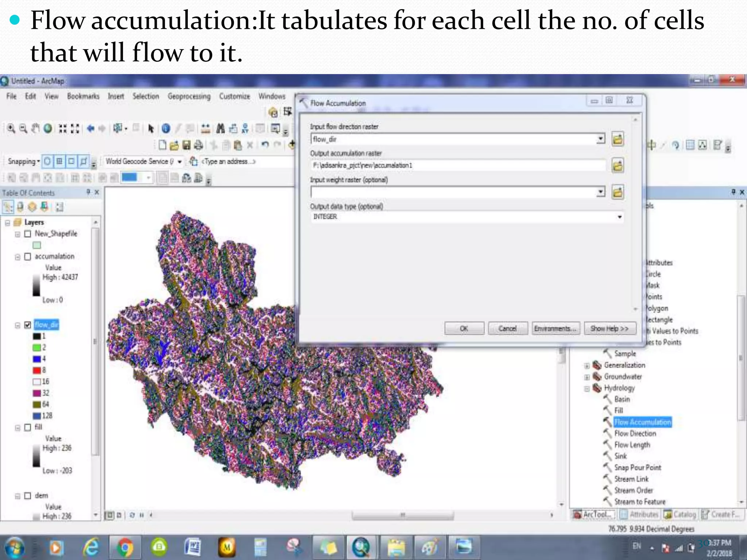
Task: Click the Full Extent globe icon
Action: (x=47, y=128)
